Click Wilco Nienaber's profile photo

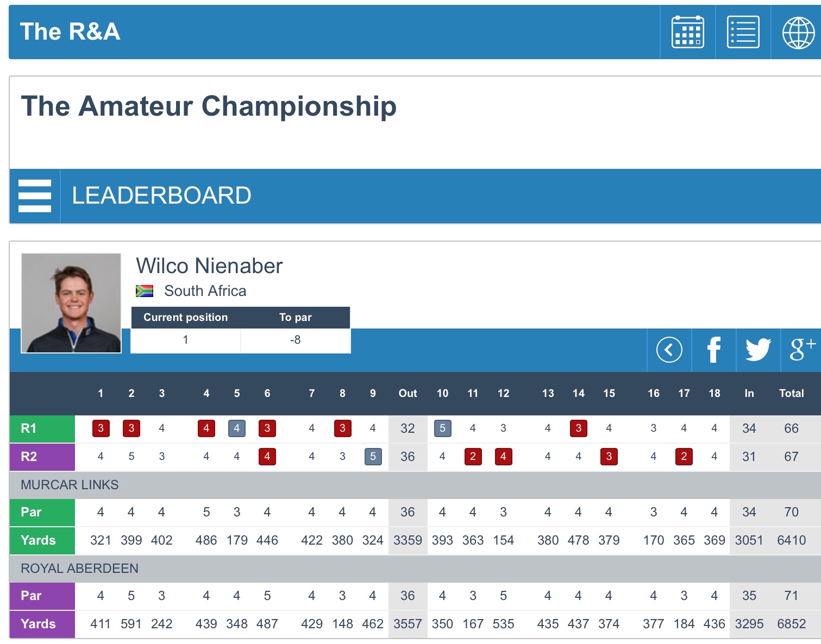click(71, 303)
